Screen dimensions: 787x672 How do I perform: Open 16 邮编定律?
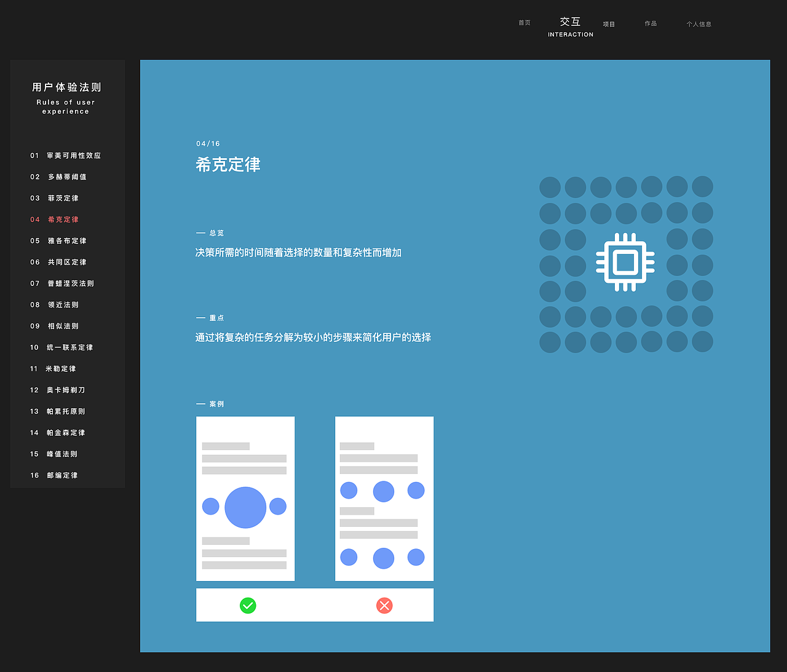point(54,476)
